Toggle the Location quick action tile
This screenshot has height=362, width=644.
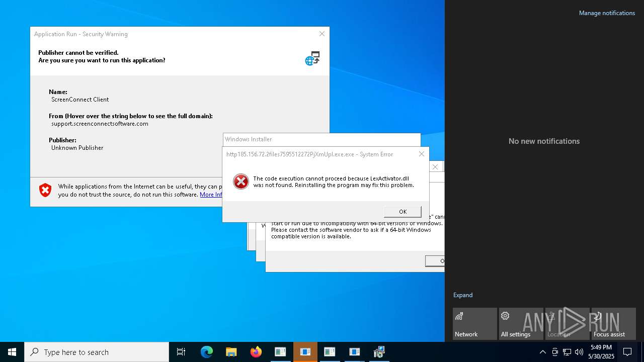coord(568,324)
